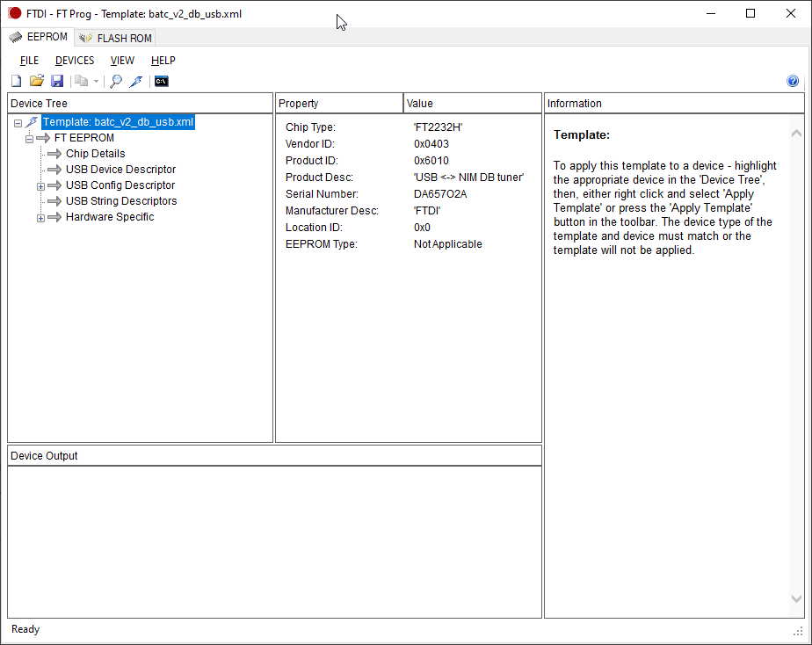Launch the command prompt toolbar icon
The height and width of the screenshot is (645, 812).
[x=162, y=81]
